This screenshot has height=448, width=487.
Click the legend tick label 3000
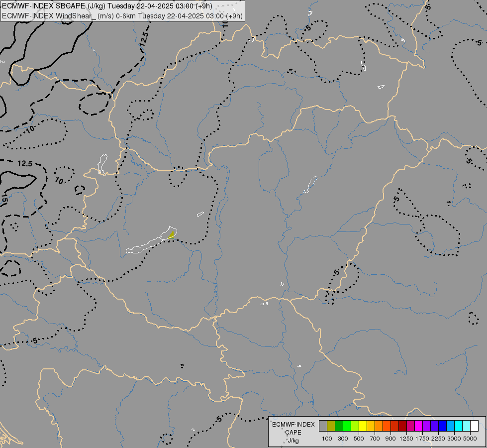coord(454,439)
